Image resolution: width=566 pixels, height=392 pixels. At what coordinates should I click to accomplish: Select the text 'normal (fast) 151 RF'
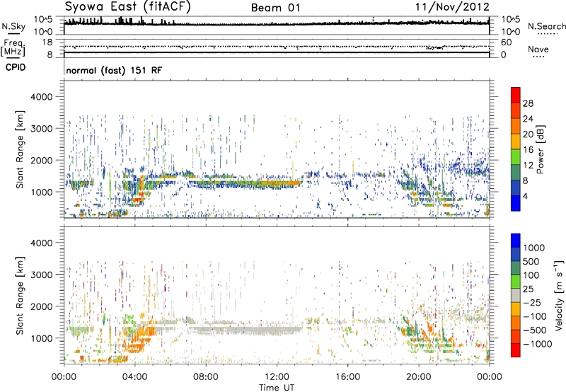114,70
